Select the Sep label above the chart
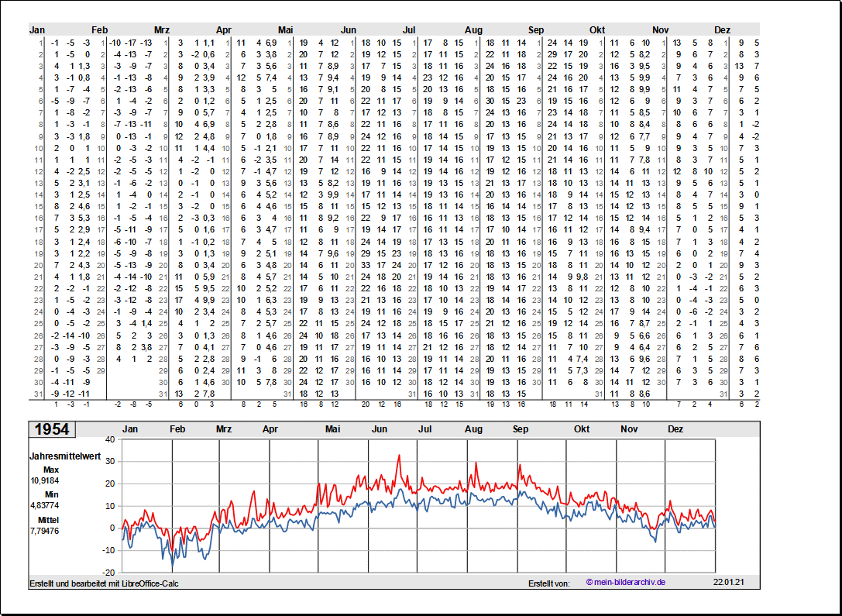 coord(521,429)
